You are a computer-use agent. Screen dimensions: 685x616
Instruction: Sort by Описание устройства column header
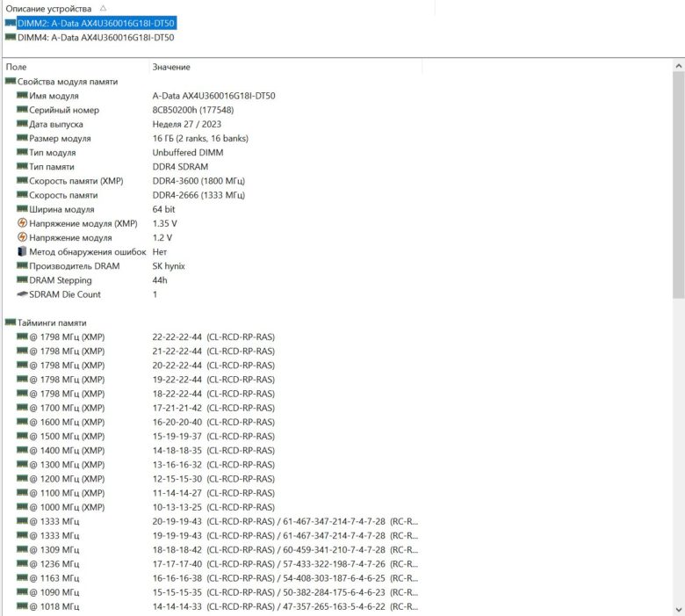[48, 8]
